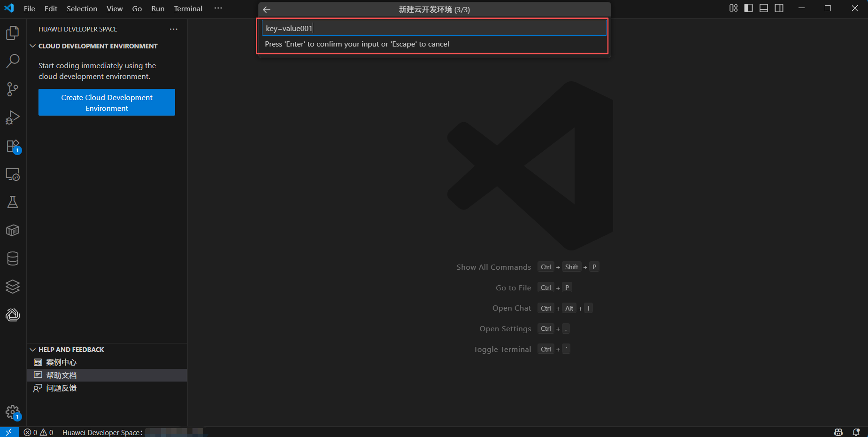Open the Manage gear menu
Viewport: 868px width, 437px height.
click(x=13, y=413)
